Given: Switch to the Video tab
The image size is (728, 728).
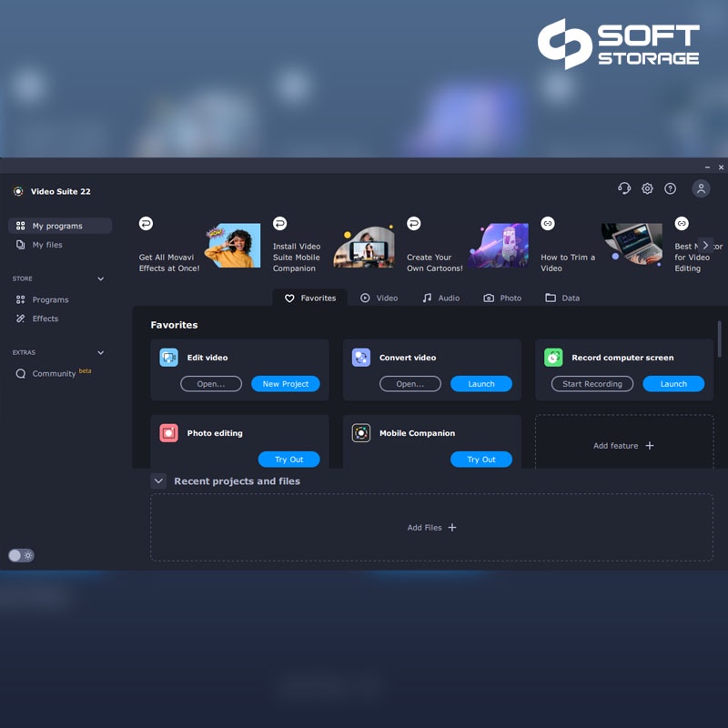Looking at the screenshot, I should (x=379, y=298).
